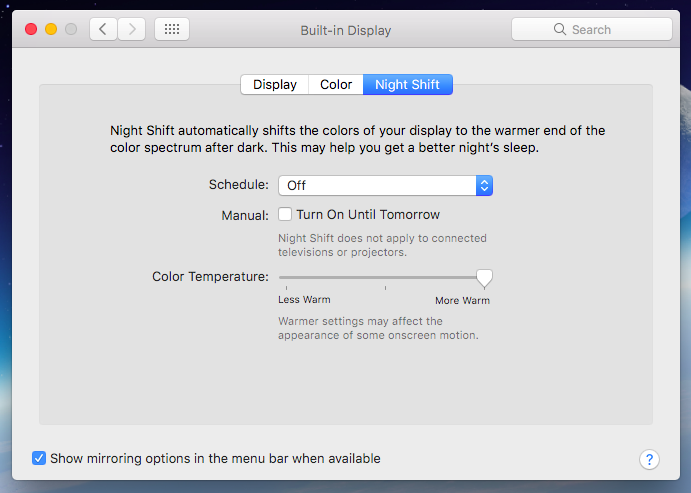Go back with the left chevron button
Image resolution: width=691 pixels, height=493 pixels.
point(103,30)
